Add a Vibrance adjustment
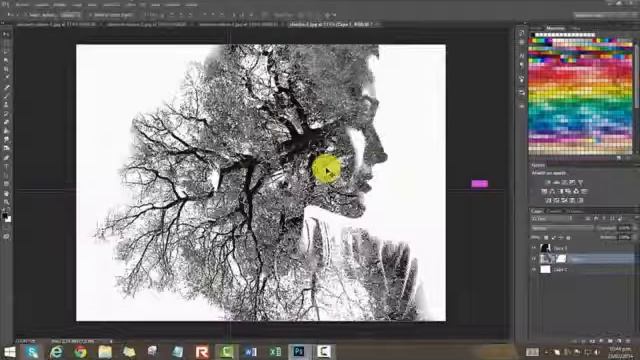The height and width of the screenshot is (360, 640). click(x=580, y=182)
